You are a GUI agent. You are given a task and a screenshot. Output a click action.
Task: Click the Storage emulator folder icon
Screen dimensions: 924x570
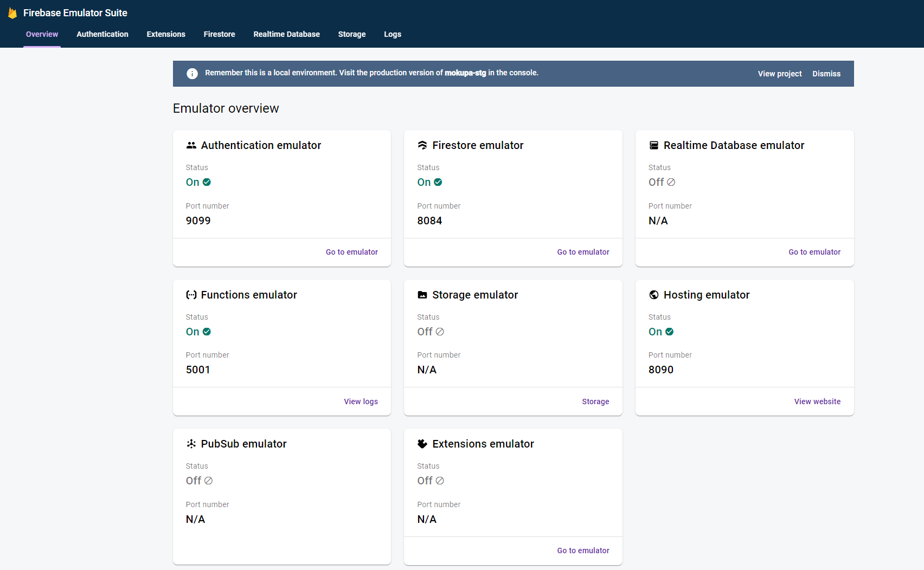[x=422, y=295]
